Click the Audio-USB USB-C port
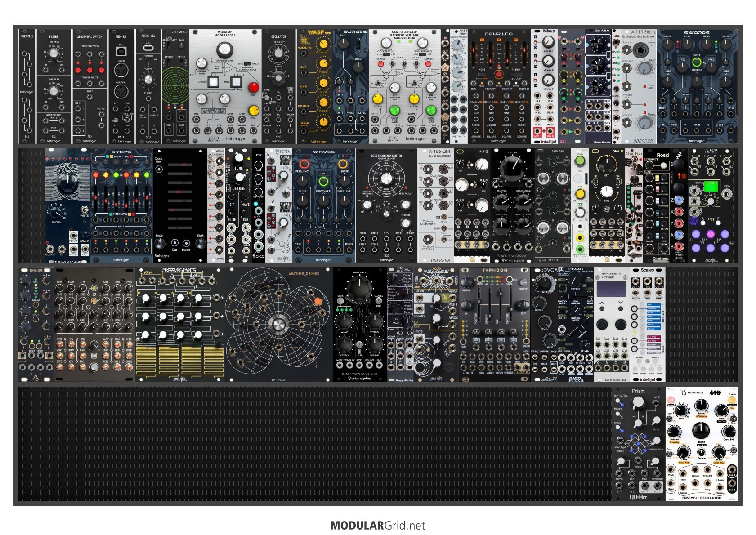Screen dimensions: 756x535 tap(148, 47)
